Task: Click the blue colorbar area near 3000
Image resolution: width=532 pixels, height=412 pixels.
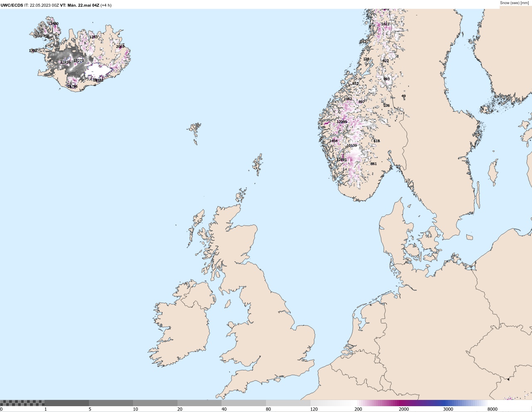Action: click(446, 403)
